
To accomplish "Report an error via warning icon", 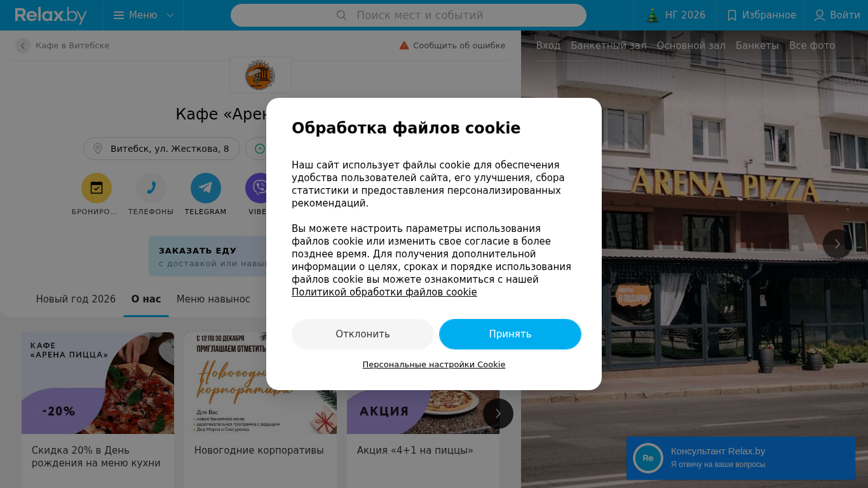I will click(x=404, y=45).
